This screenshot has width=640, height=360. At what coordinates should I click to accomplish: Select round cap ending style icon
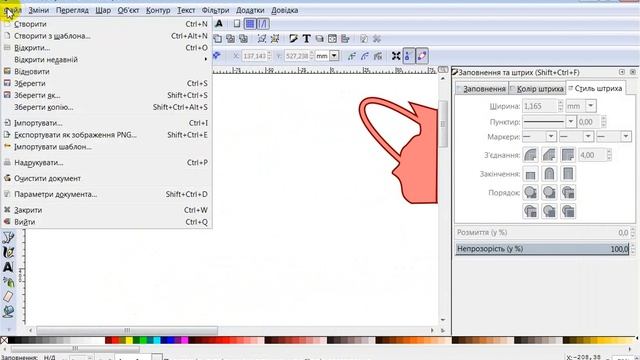click(x=549, y=174)
